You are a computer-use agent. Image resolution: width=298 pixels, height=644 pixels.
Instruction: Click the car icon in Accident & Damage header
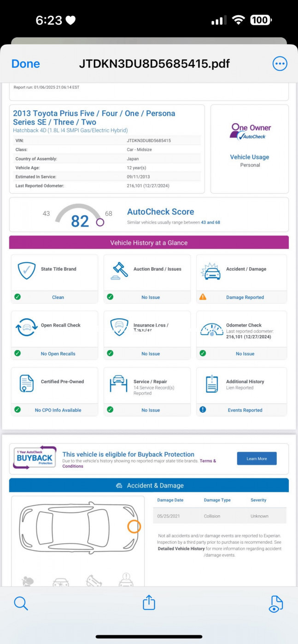point(119,485)
